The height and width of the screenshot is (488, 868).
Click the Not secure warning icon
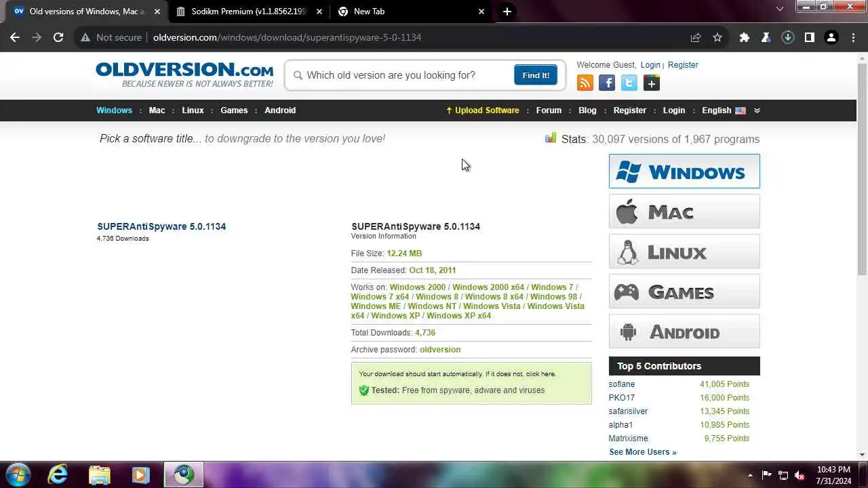[85, 37]
